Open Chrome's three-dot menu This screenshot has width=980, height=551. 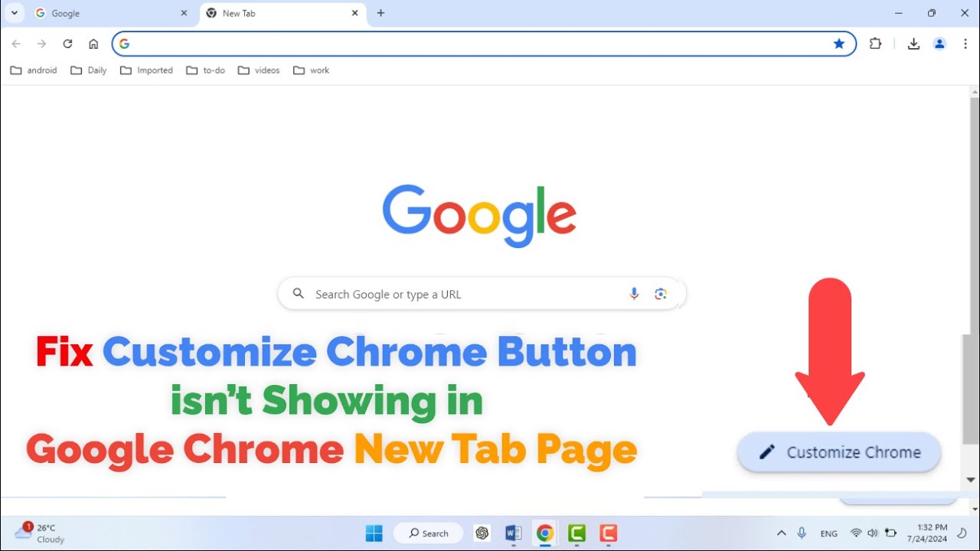[965, 44]
